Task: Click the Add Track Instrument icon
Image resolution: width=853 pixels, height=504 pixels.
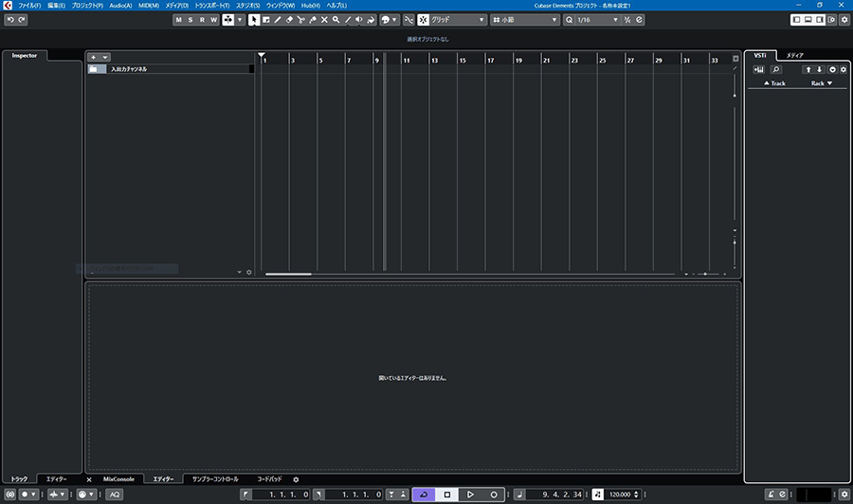Action: [x=759, y=69]
